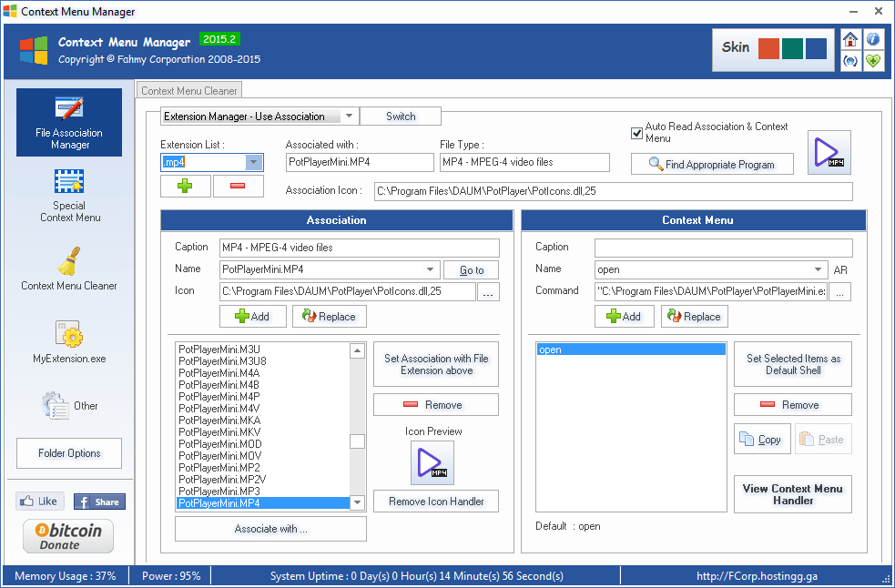Choose green skin color
Viewport: 895px width, 588px height.
point(792,49)
